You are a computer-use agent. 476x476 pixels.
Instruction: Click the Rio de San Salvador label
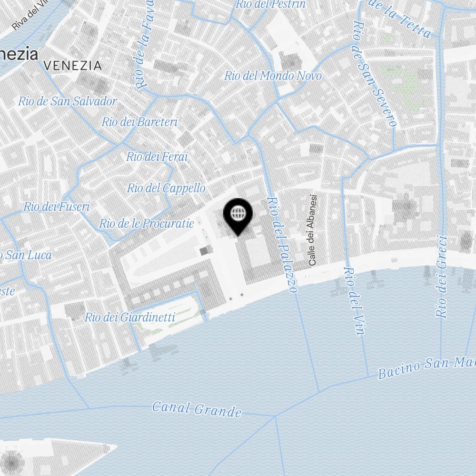point(68,101)
